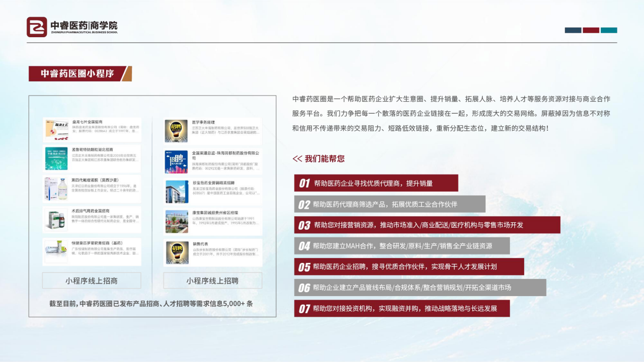Open the 珍宝岛药业 building photo
This screenshot has width=644, height=362.
(x=177, y=192)
